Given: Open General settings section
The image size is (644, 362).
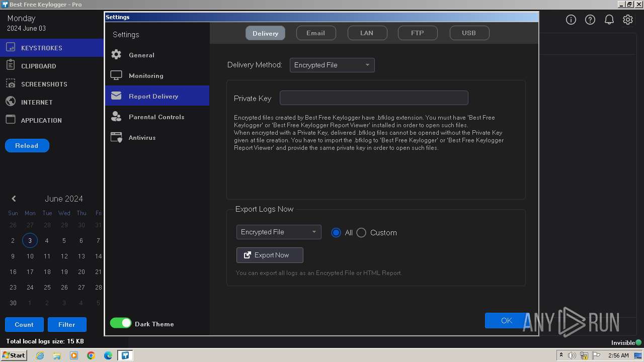Looking at the screenshot, I should pos(157,55).
